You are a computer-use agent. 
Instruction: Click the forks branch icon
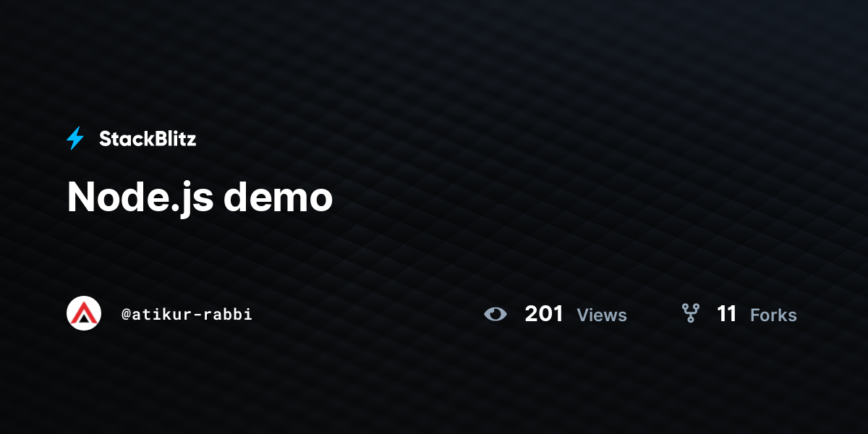coord(691,313)
